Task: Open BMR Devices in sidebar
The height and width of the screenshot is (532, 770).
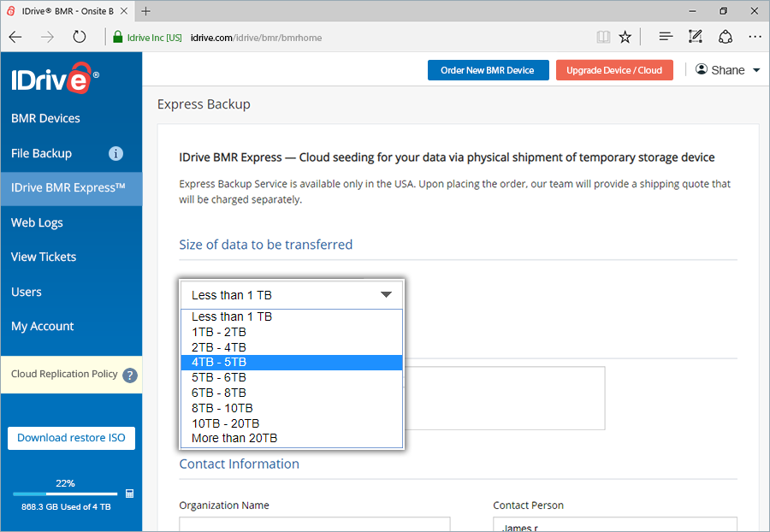Action: [45, 118]
